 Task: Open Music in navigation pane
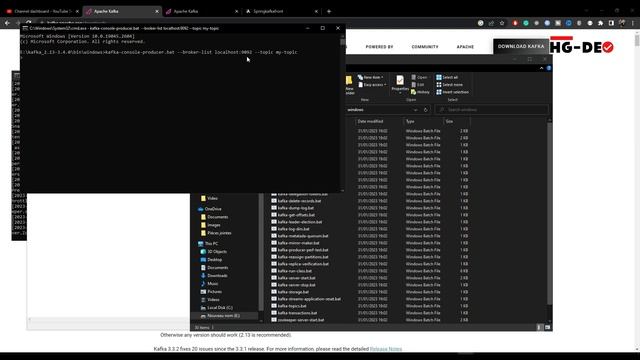(209, 284)
